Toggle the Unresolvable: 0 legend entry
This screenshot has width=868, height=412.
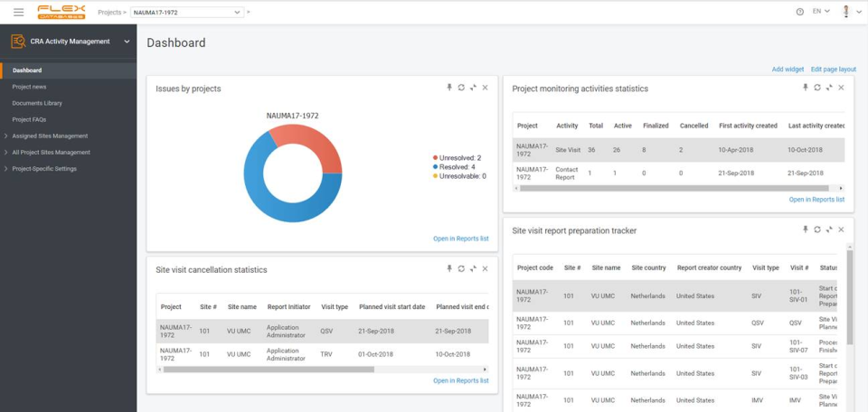459,176
